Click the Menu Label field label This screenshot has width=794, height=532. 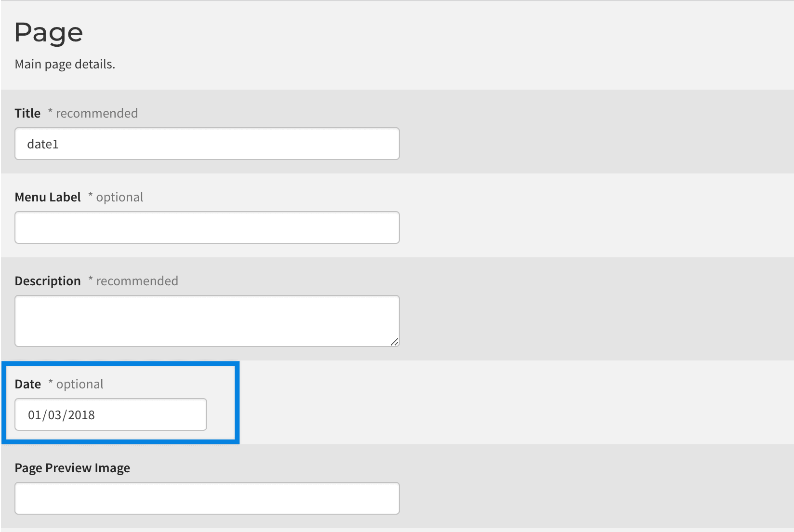[x=48, y=197]
